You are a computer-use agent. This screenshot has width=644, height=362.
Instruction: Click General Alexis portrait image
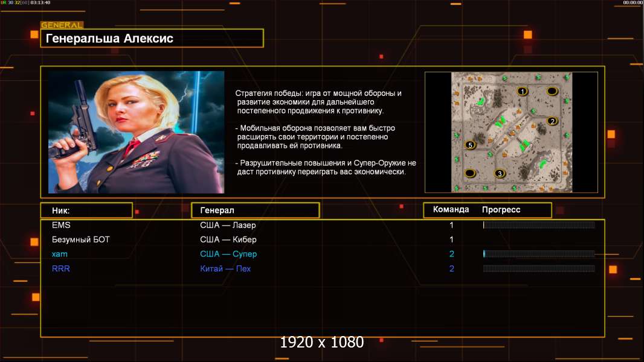click(x=136, y=132)
